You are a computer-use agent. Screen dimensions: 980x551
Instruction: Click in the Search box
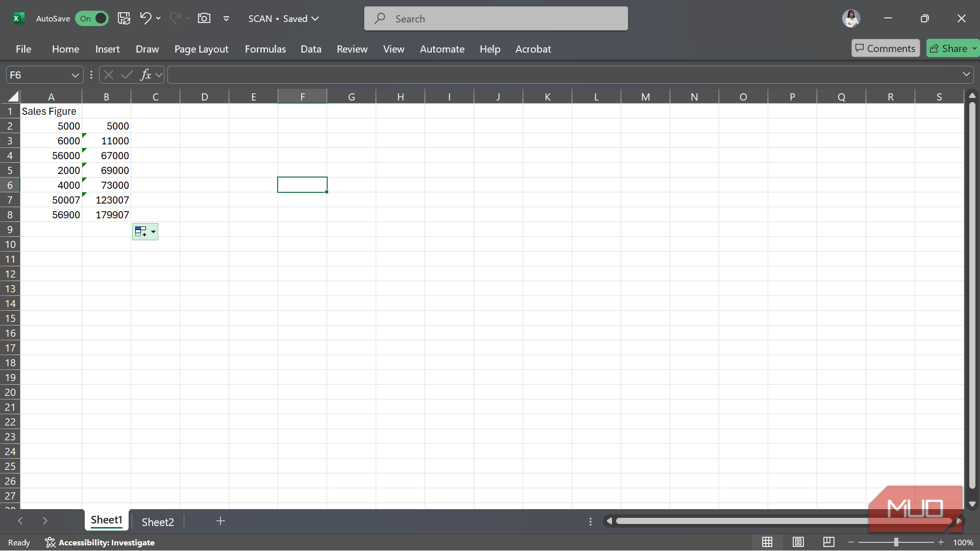click(496, 19)
